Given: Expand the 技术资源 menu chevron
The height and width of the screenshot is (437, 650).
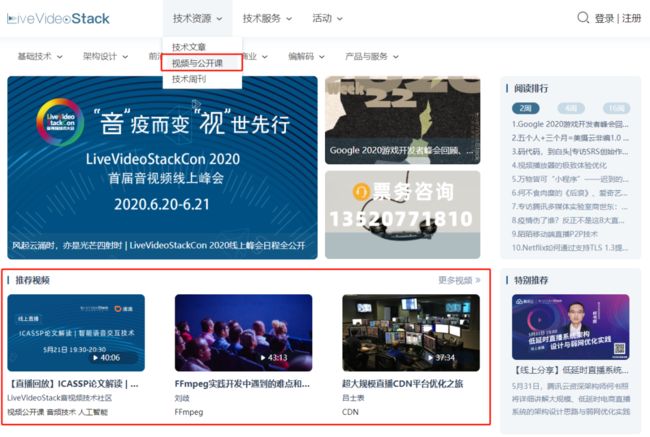Looking at the screenshot, I should 220,19.
